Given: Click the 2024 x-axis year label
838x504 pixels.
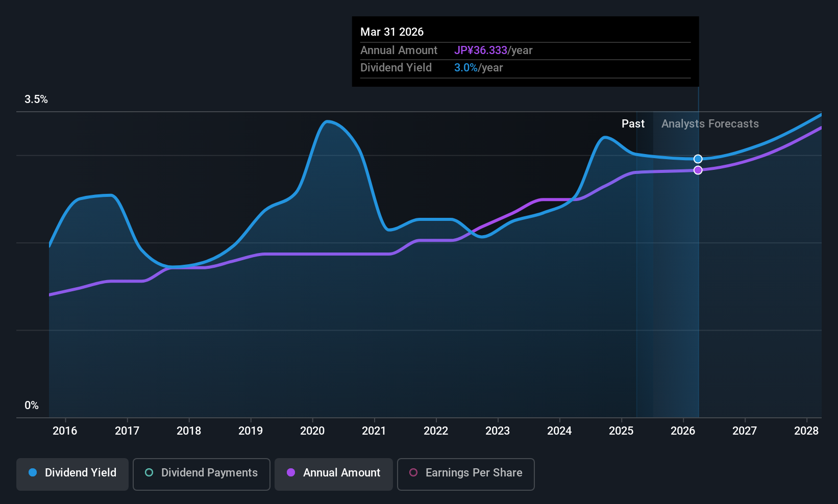Looking at the screenshot, I should (559, 431).
